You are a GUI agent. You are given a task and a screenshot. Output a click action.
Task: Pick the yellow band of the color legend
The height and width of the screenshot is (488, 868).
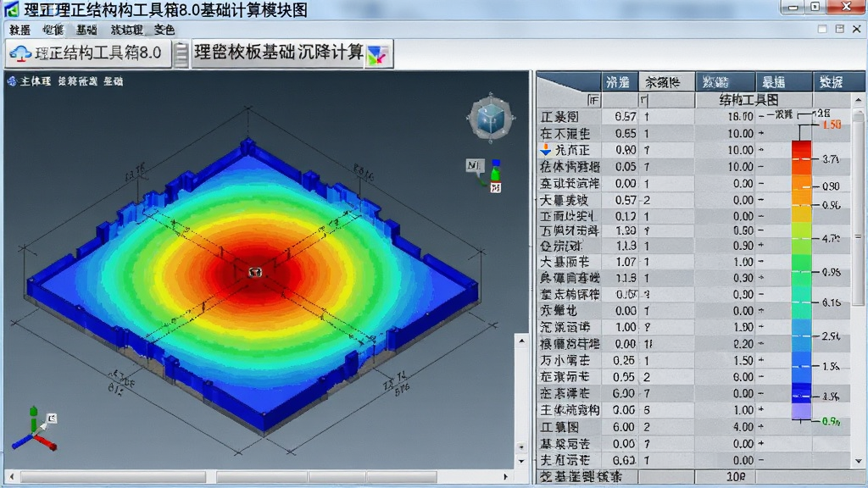tap(801, 213)
